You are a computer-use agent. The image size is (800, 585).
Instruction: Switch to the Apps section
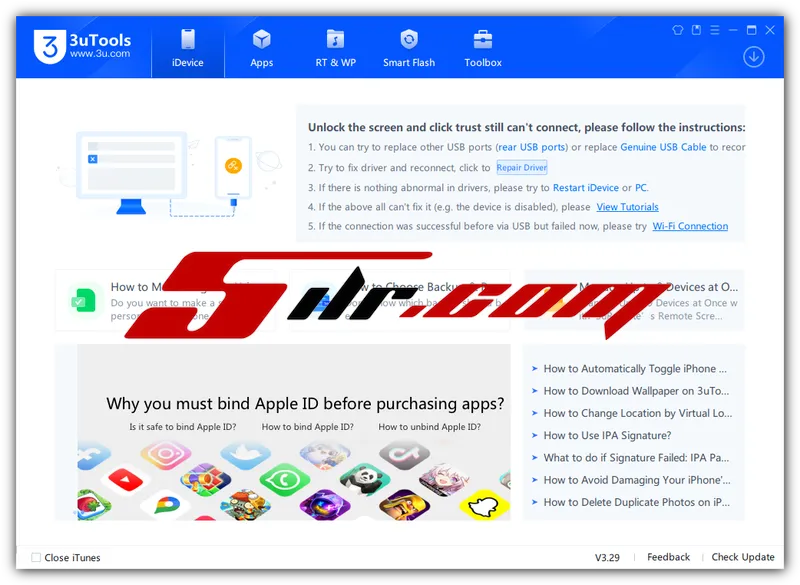click(261, 48)
